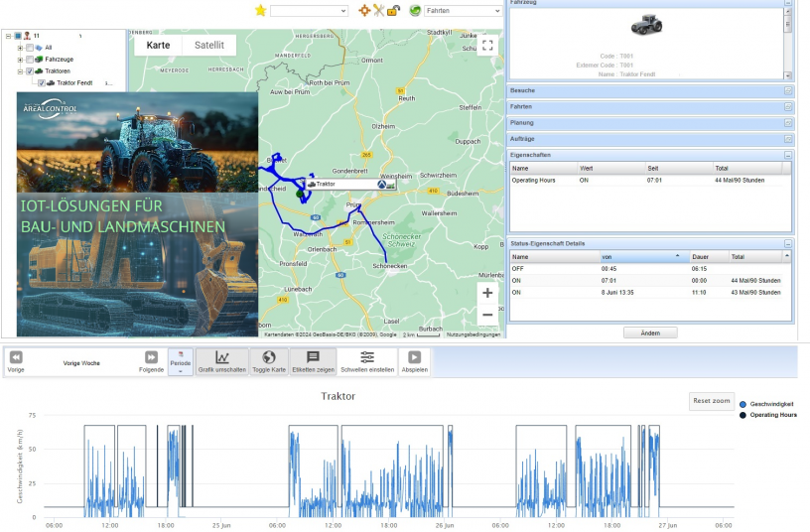The width and height of the screenshot is (810, 532).
Task: Sort by the Seit column header
Action: [678, 169]
